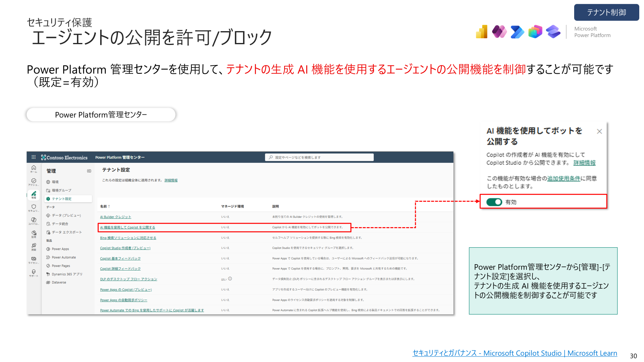Screen dimensions: 644x362
Task: Sort by the 名前 column header
Action: (x=105, y=206)
